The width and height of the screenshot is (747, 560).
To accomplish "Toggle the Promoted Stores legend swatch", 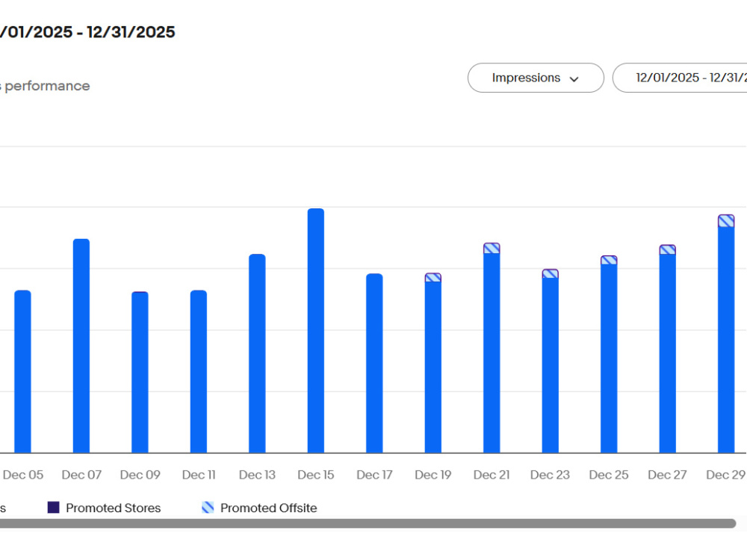I will pyautogui.click(x=53, y=507).
